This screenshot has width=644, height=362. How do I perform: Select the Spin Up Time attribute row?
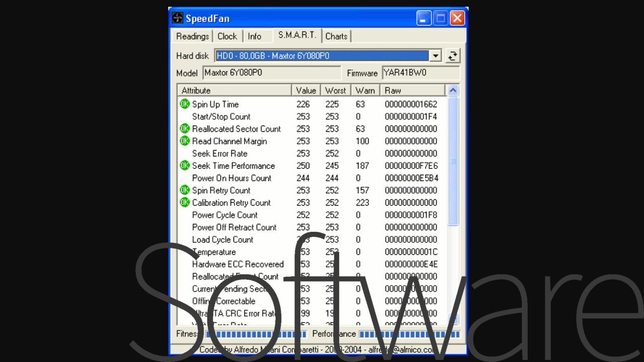pyautogui.click(x=312, y=104)
